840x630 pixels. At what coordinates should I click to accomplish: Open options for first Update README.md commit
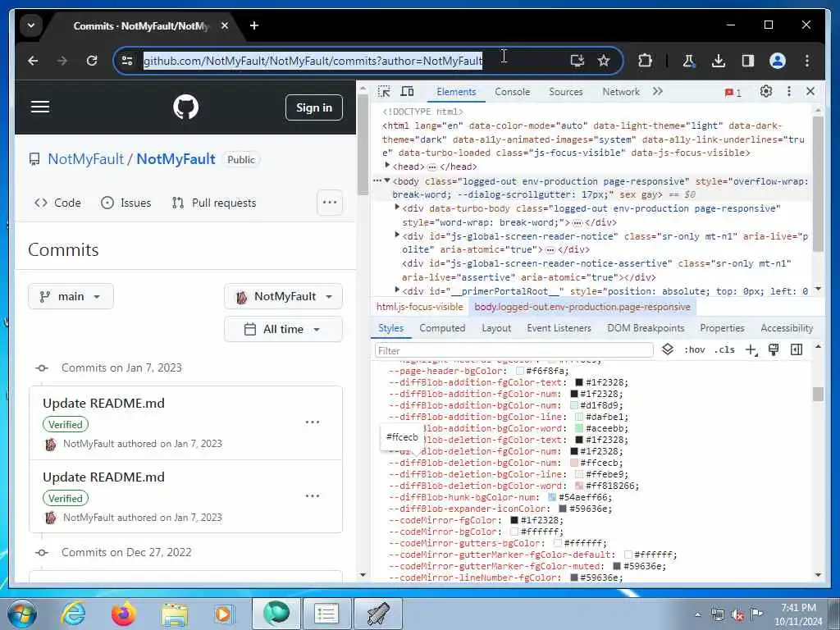(313, 422)
